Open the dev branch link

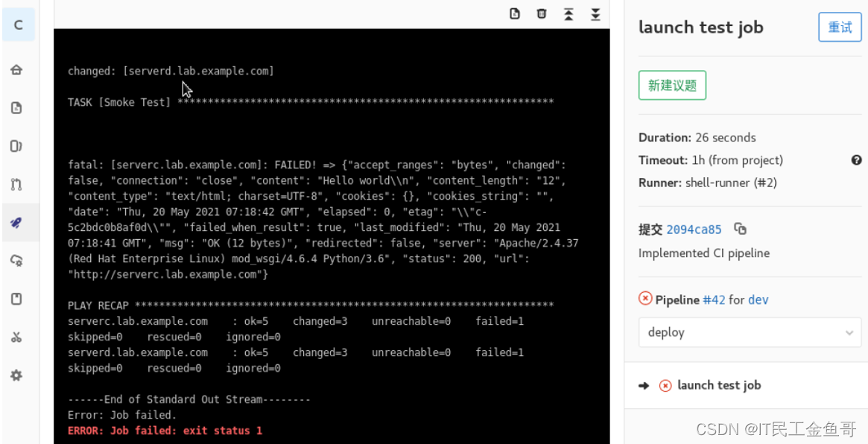(x=758, y=300)
